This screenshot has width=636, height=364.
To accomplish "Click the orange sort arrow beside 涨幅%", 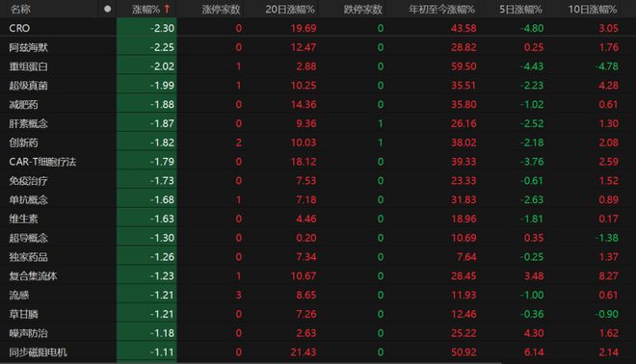I will (167, 9).
